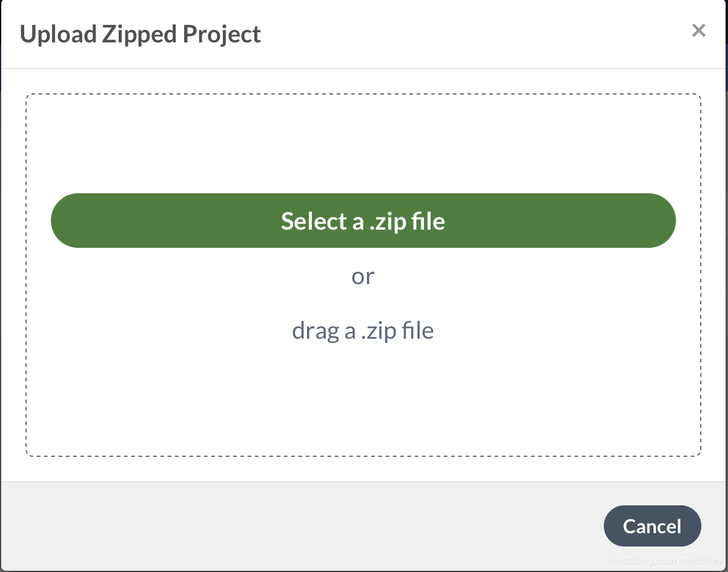Dismiss the modal using the close icon

tap(699, 30)
